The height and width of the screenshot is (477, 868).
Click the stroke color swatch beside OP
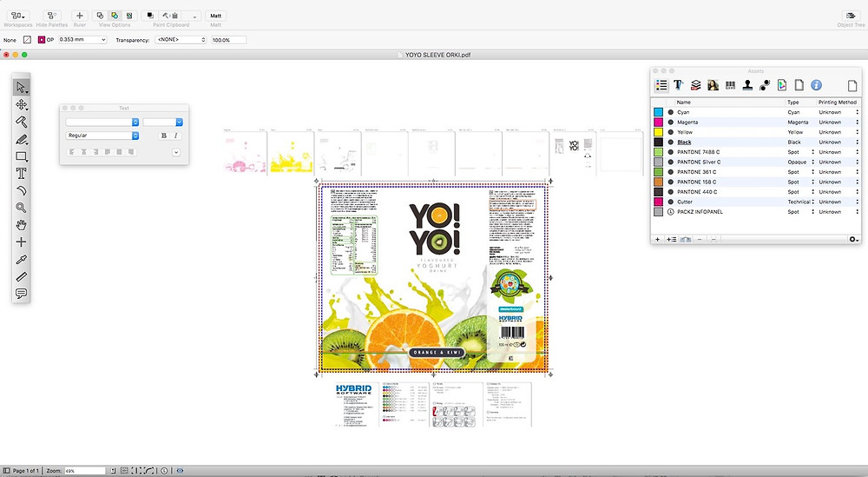coord(42,40)
